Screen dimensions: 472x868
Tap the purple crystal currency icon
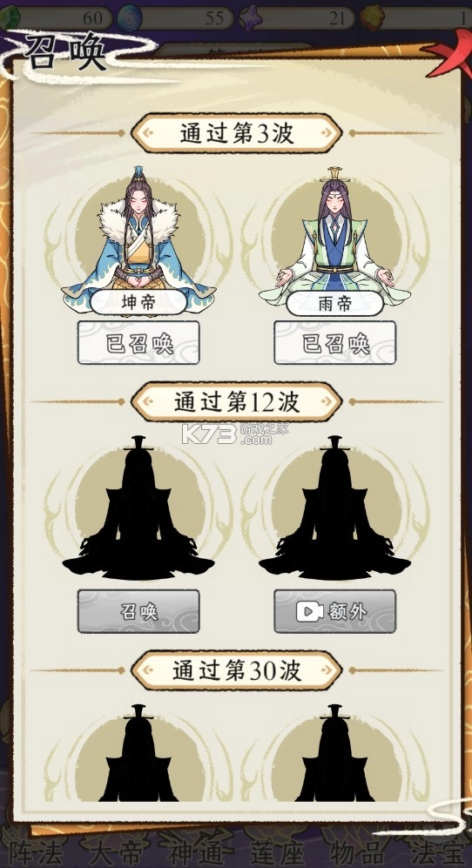click(252, 17)
